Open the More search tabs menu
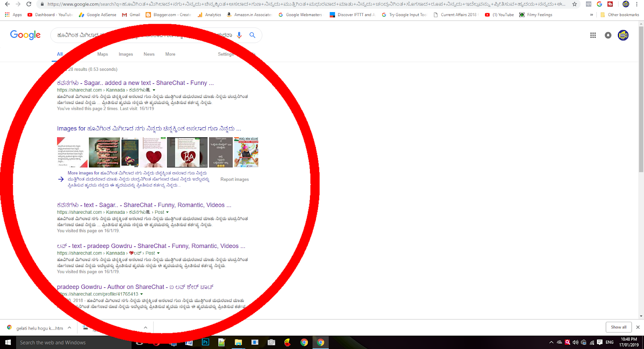 pos(170,54)
